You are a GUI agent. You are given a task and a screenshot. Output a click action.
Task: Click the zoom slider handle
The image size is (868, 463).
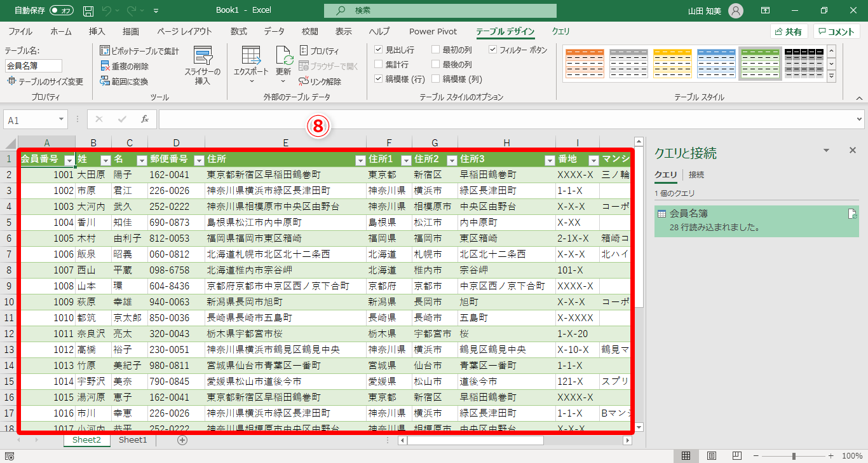coord(794,455)
